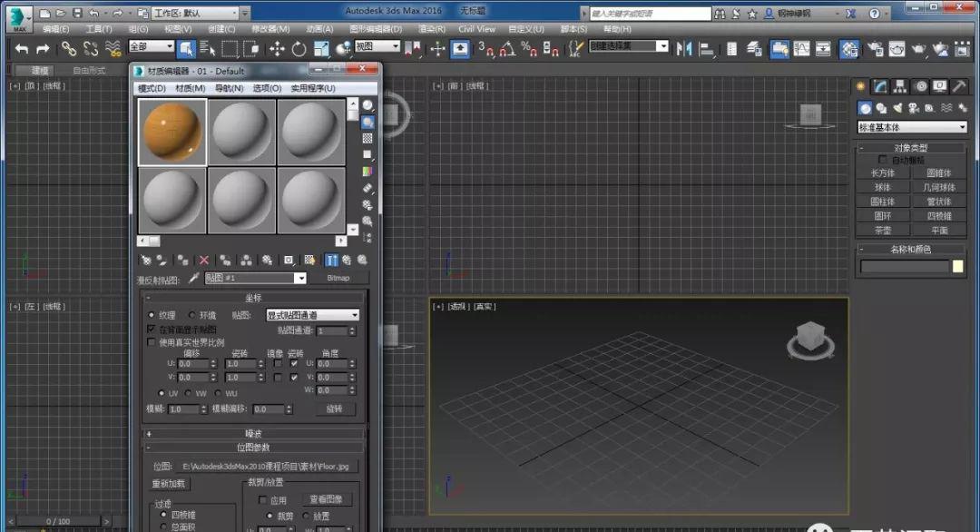The image size is (980, 532).
Task: Choose the Select and Rotate tool
Action: (299, 49)
